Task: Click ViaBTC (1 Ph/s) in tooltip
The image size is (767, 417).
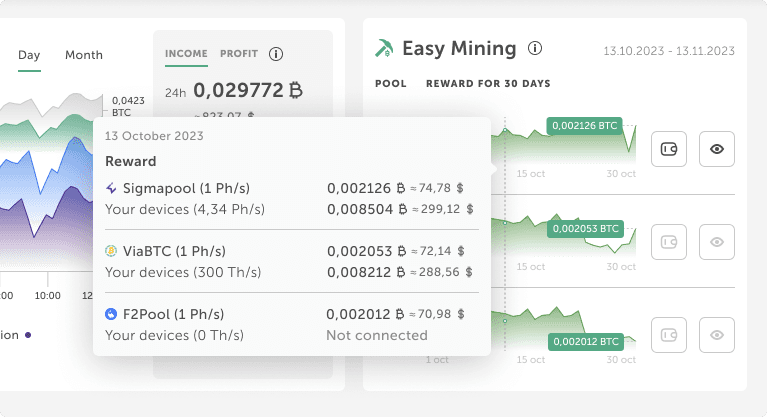Action: tap(174, 251)
